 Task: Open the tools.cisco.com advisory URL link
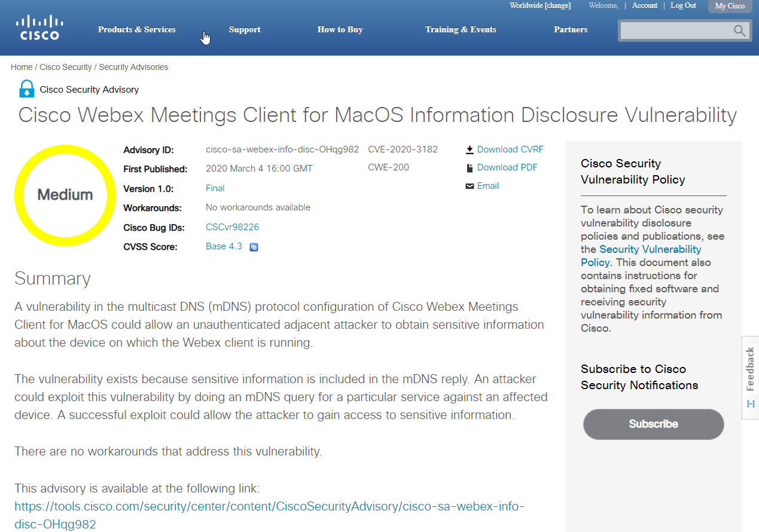click(269, 515)
